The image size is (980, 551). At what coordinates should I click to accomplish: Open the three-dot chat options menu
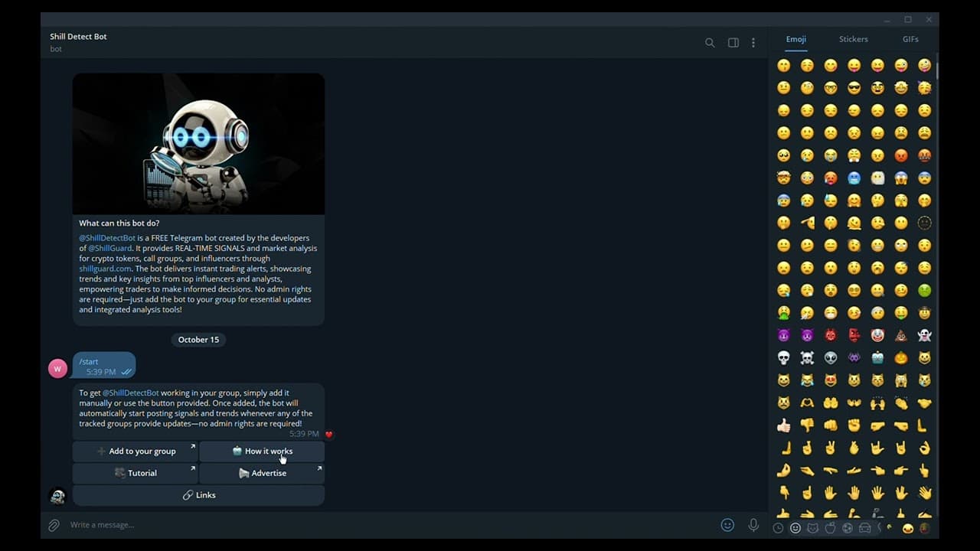click(753, 43)
